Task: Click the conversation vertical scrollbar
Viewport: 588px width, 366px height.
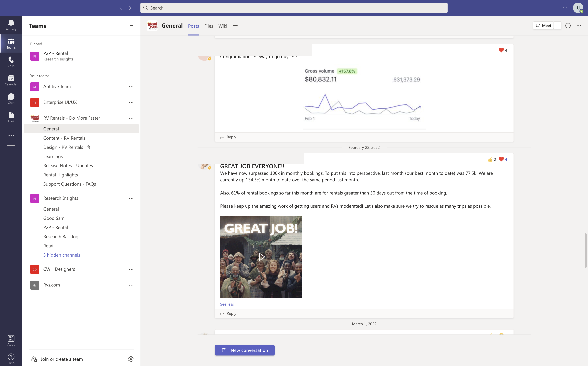Action: 586,251
